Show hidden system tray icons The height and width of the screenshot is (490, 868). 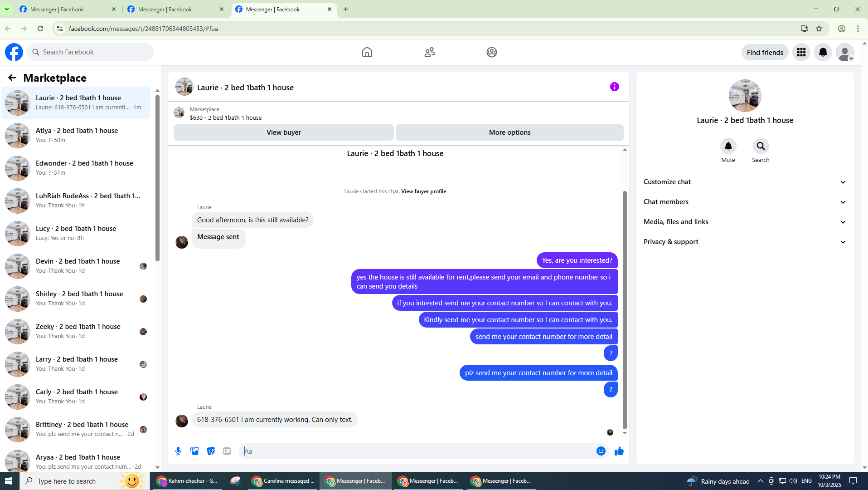click(x=761, y=481)
